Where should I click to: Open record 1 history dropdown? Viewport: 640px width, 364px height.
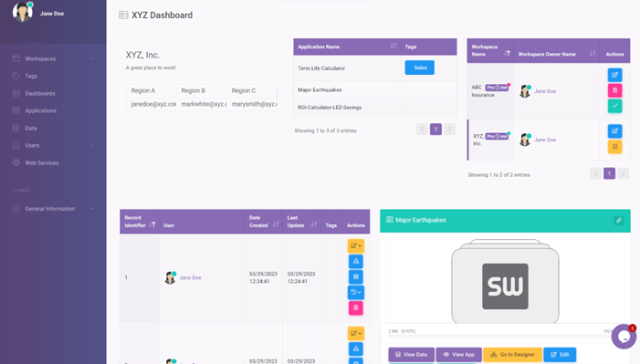click(x=355, y=293)
